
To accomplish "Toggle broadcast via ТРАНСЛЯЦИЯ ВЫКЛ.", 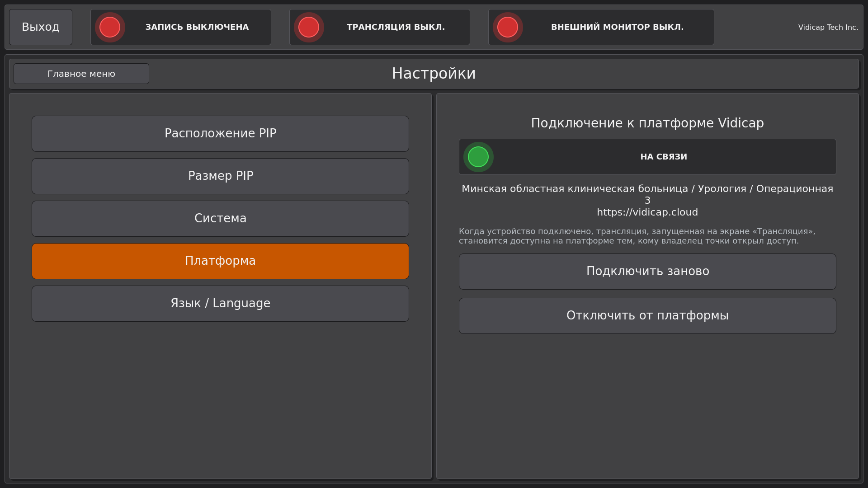I will [x=380, y=27].
